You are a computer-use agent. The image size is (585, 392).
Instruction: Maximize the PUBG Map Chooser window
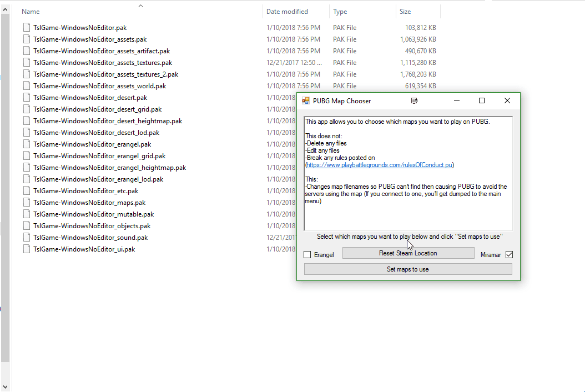(x=482, y=101)
